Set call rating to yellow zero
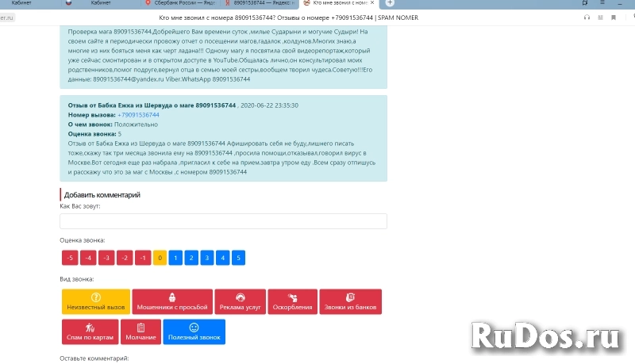This screenshot has height=364, width=635. (160, 258)
